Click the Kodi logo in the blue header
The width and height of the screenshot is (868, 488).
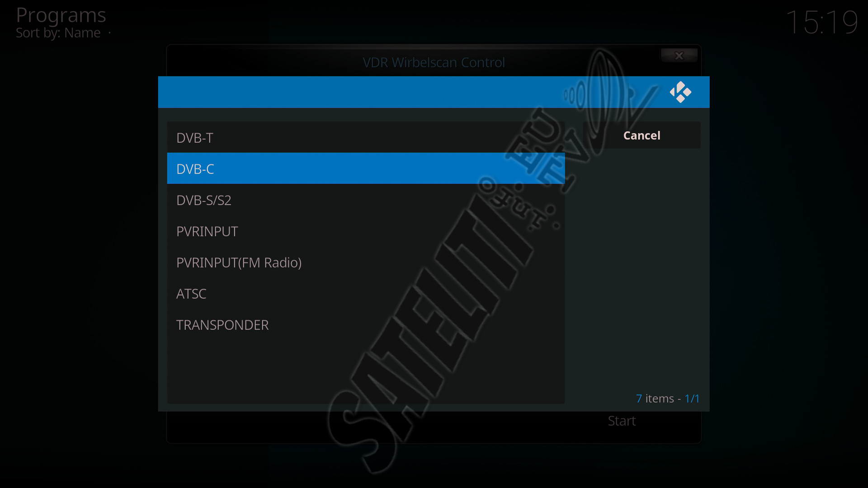pyautogui.click(x=680, y=92)
